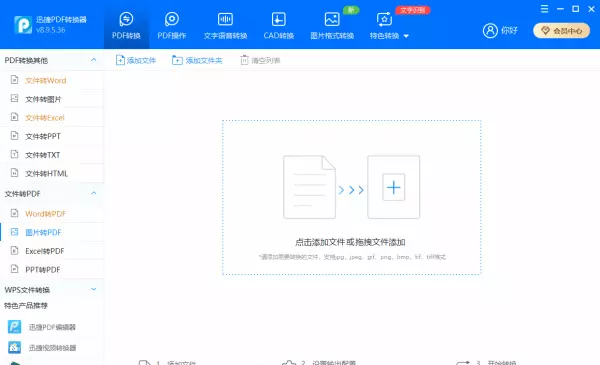600x365 pixels.
Task: Expand the 特色转换 dropdown arrow
Action: [x=406, y=36]
